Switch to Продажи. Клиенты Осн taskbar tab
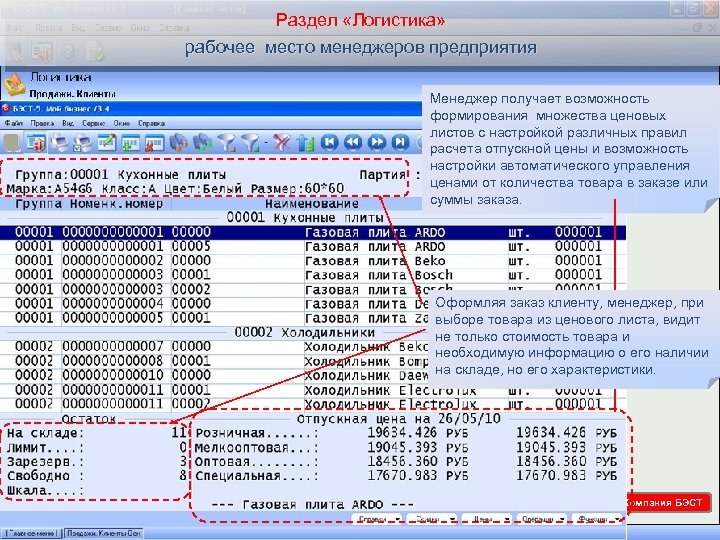Screen dimensions: 720x540 (103, 534)
